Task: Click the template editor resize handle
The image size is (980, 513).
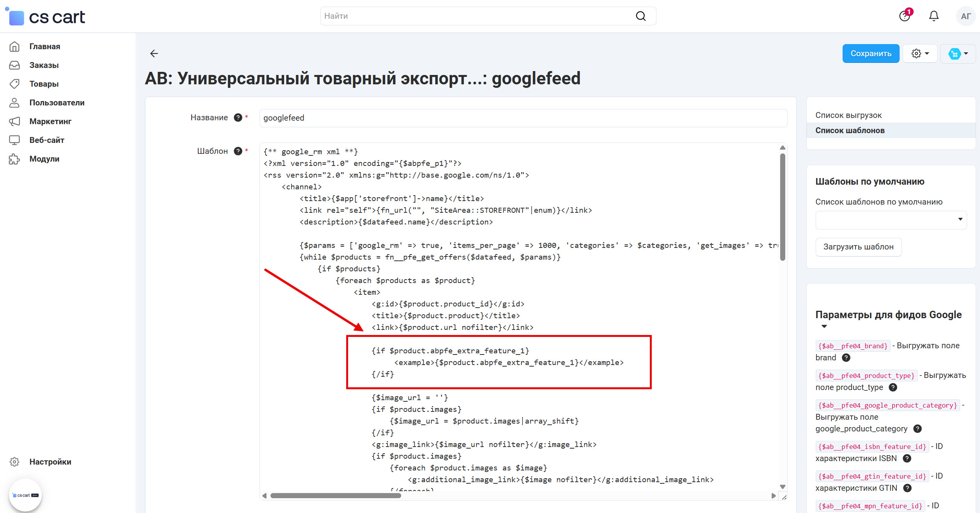Action: pyautogui.click(x=784, y=497)
